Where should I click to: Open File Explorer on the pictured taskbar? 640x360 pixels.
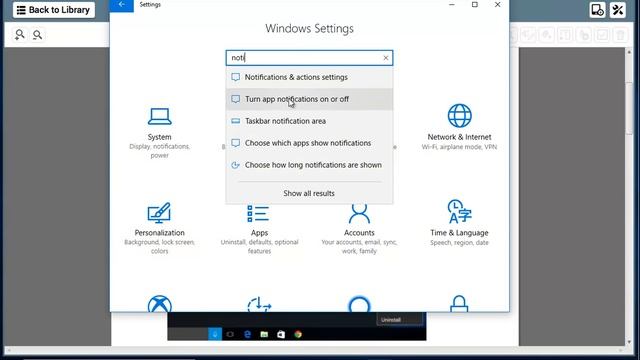pyautogui.click(x=264, y=334)
